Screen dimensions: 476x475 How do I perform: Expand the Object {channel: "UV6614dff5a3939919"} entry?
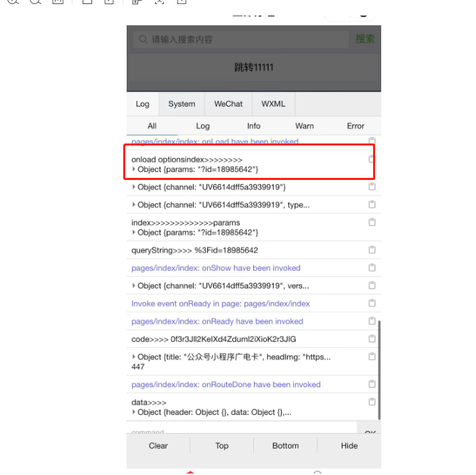(x=133, y=187)
